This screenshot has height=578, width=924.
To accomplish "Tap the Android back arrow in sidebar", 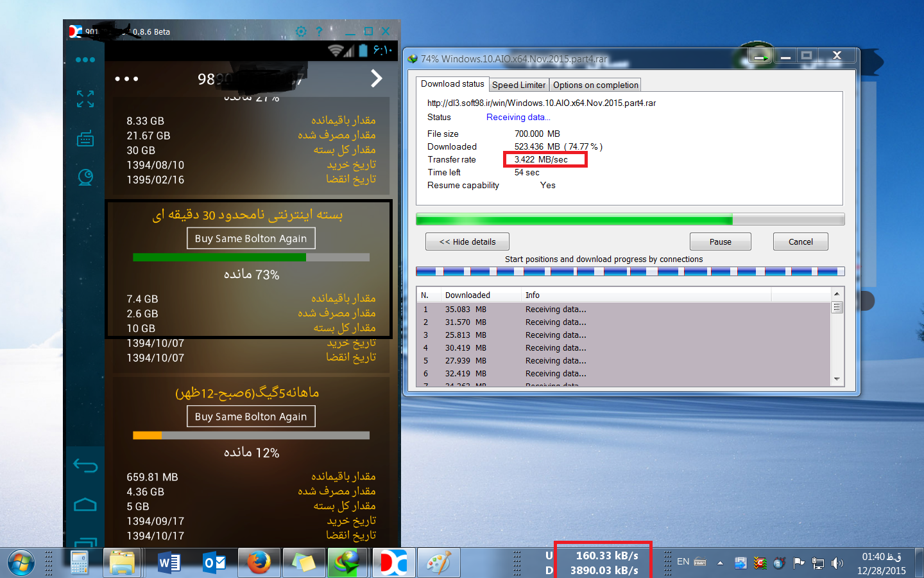I will tap(85, 466).
